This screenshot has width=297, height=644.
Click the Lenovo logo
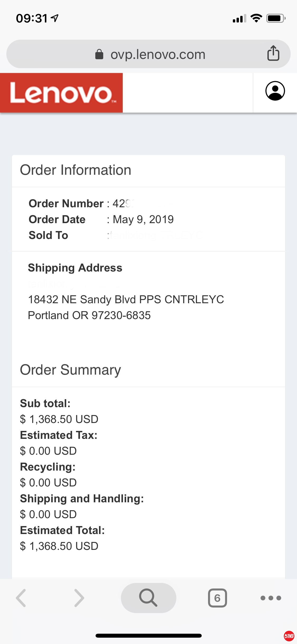61,93
